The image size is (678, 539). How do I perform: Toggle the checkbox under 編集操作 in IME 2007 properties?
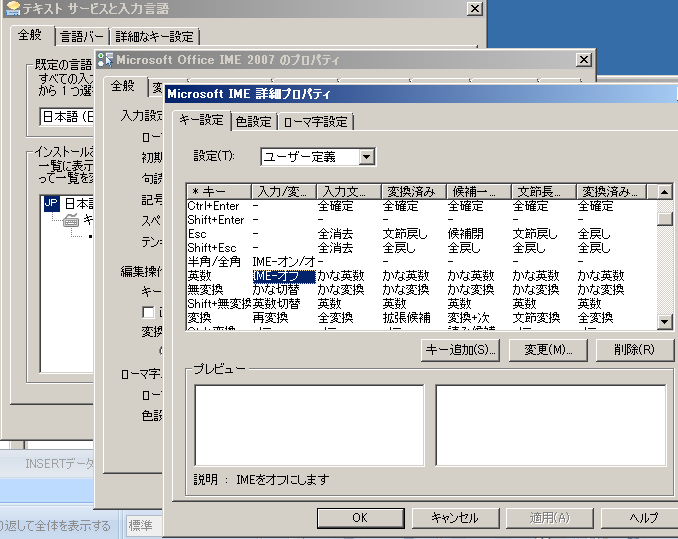148,312
